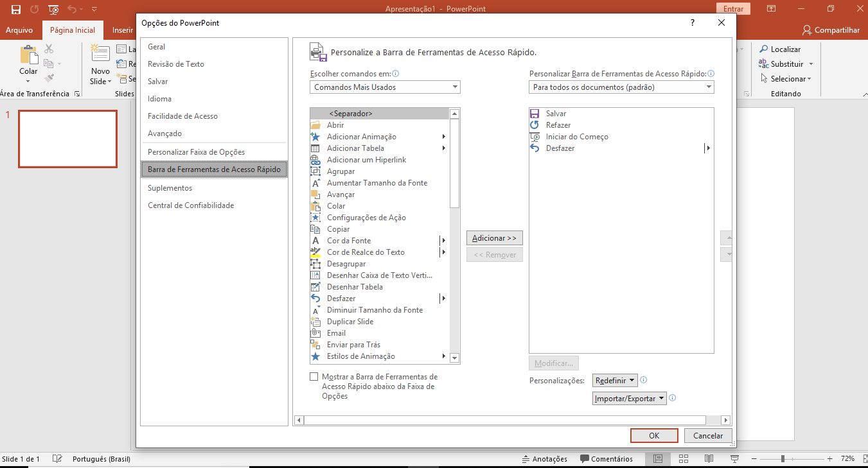The image size is (868, 468).
Task: Select the Avançado options category
Action: [x=164, y=134]
